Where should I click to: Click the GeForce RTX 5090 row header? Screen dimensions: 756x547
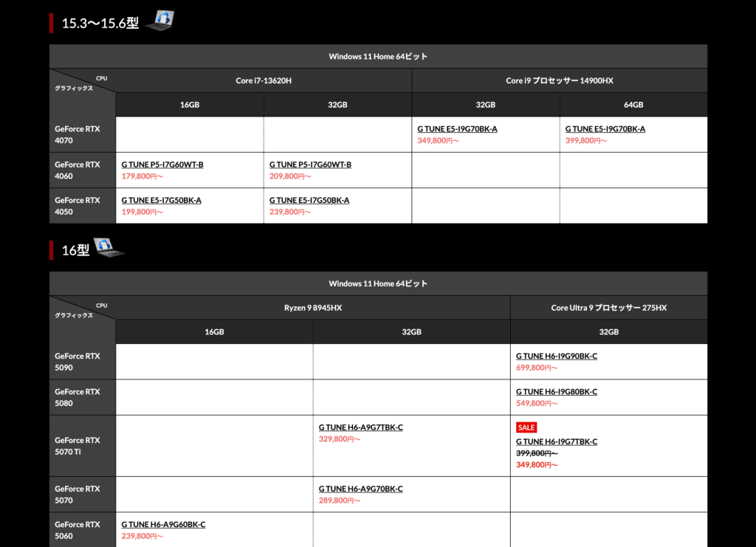(83, 362)
